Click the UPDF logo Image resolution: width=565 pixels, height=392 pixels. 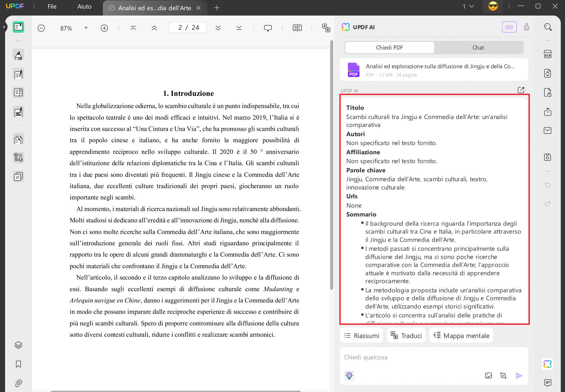pyautogui.click(x=15, y=6)
